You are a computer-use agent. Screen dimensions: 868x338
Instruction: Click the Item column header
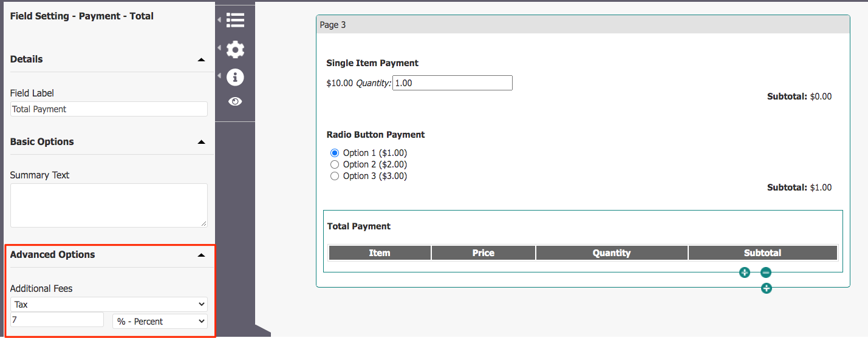click(380, 253)
